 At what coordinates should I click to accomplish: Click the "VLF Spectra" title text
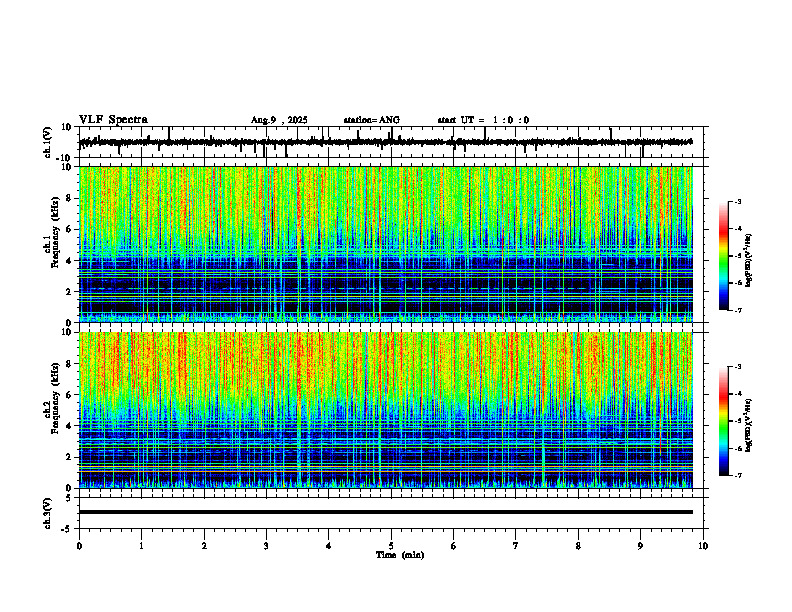[x=113, y=120]
